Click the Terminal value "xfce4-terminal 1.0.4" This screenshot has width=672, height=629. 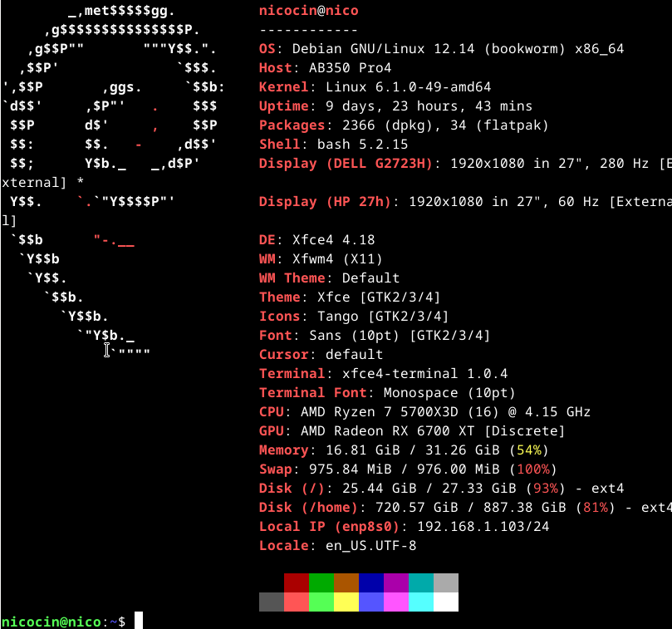tap(424, 373)
